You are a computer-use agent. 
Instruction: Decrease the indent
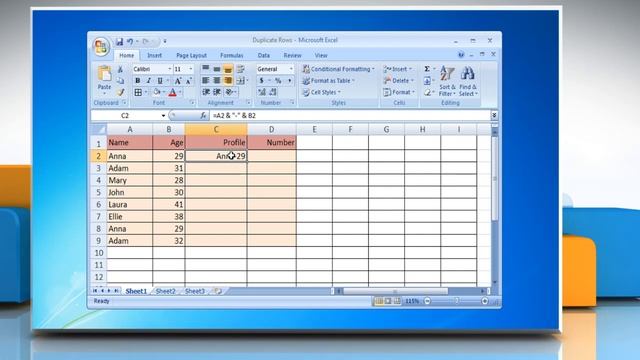click(206, 92)
